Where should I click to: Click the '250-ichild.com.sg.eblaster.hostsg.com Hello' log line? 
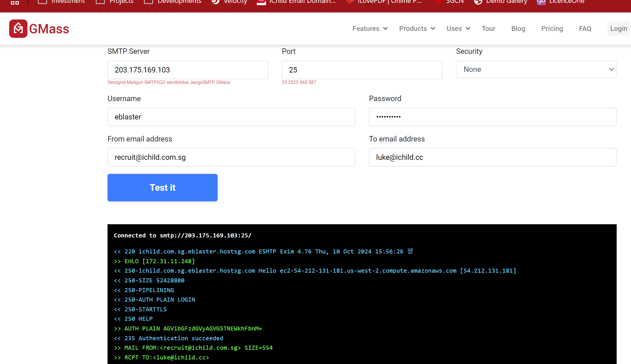click(315, 271)
